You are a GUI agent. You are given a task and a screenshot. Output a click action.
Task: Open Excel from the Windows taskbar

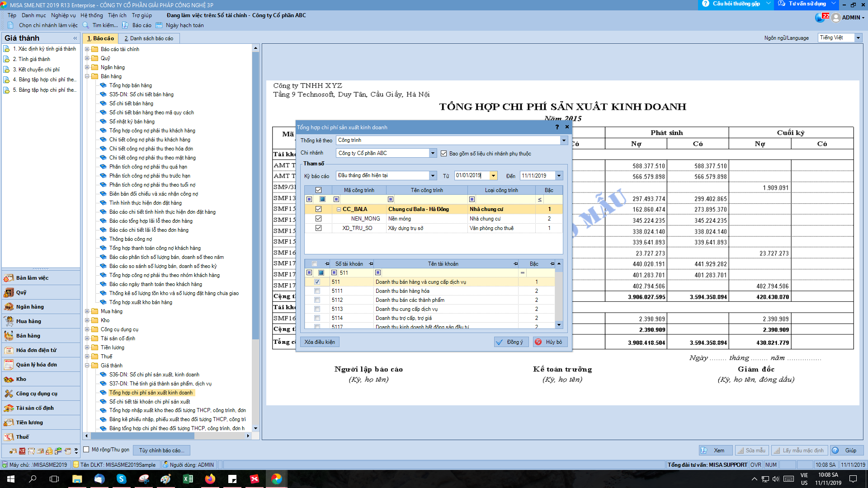coord(188,479)
